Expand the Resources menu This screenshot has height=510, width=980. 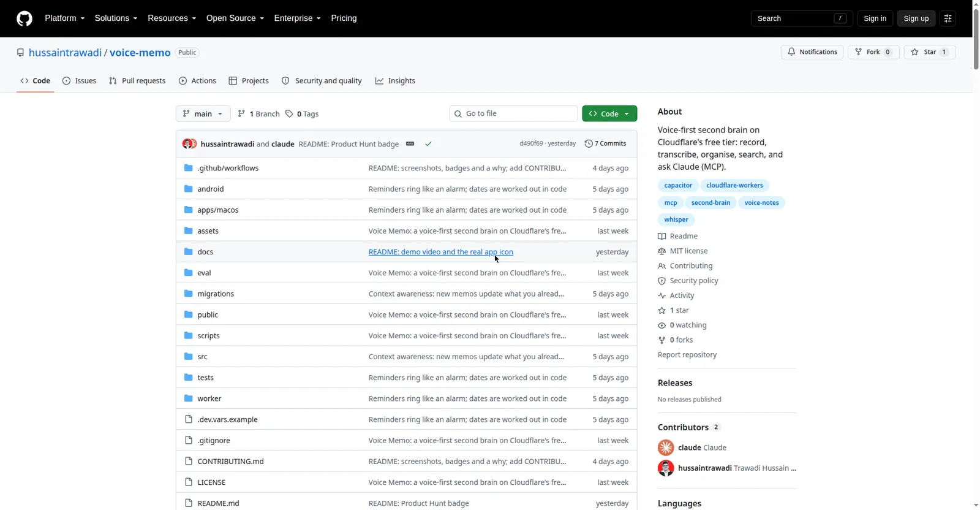(x=172, y=18)
